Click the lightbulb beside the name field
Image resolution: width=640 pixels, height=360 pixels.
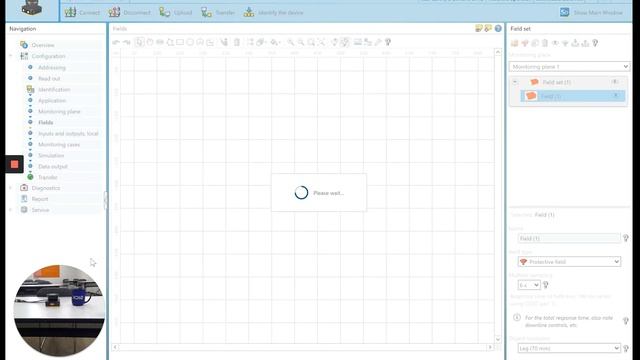click(x=626, y=238)
